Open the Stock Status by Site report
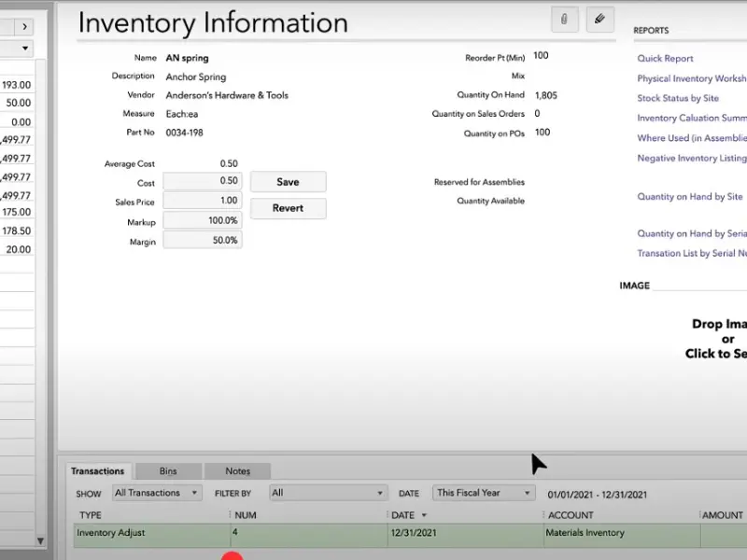This screenshot has height=560, width=747. (678, 98)
